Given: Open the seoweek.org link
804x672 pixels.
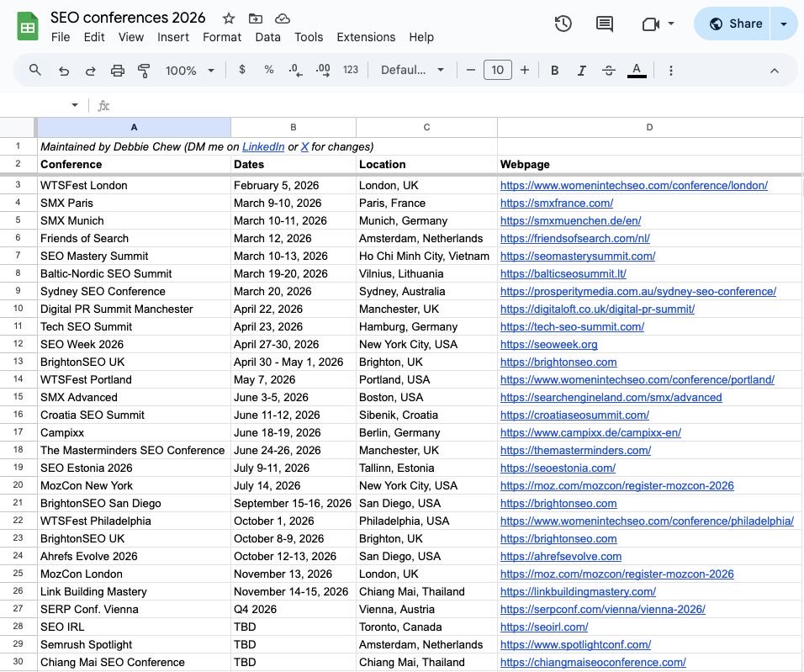Looking at the screenshot, I should (548, 344).
